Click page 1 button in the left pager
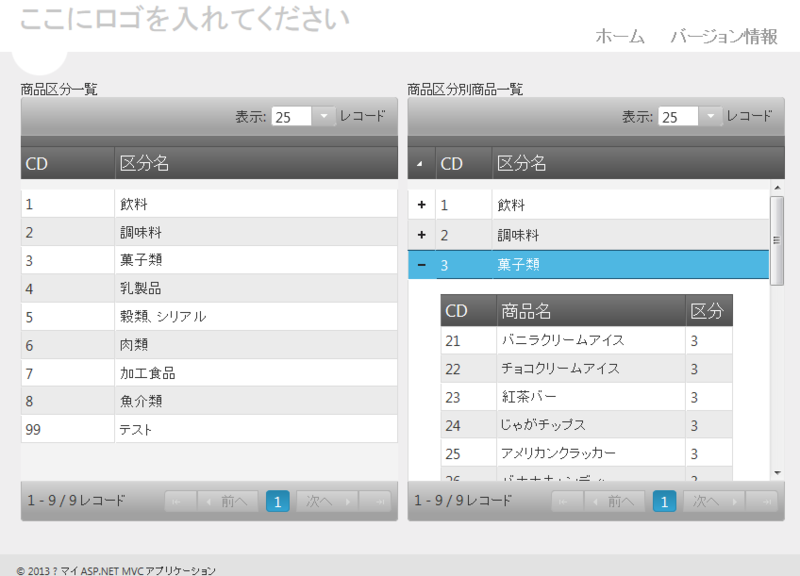Image resolution: width=800 pixels, height=576 pixels. (278, 501)
